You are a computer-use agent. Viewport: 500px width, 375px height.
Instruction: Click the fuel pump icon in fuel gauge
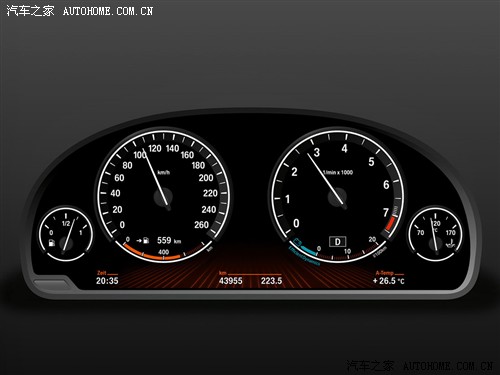[52, 243]
